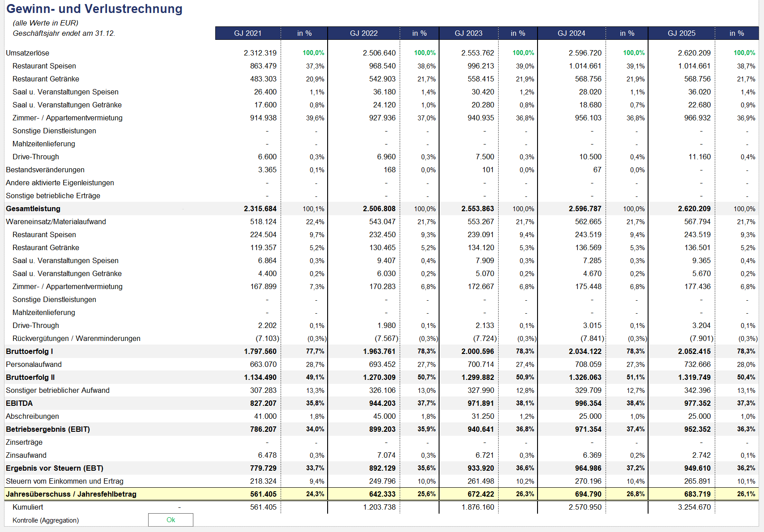Select the Betriebsergebnis (EBIT) label

click(48, 429)
